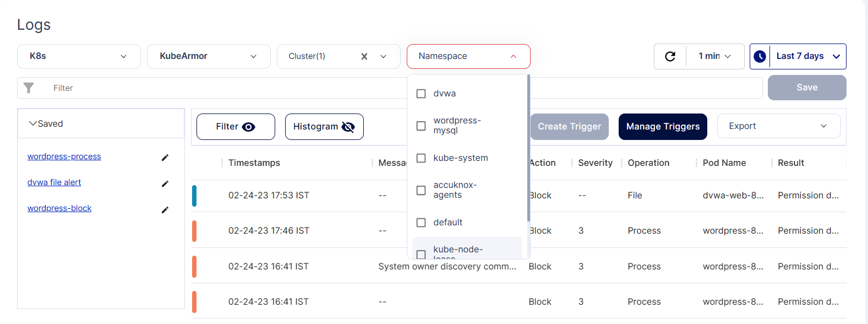868x324 pixels.
Task: Click the funnel filter icon
Action: pyautogui.click(x=29, y=88)
